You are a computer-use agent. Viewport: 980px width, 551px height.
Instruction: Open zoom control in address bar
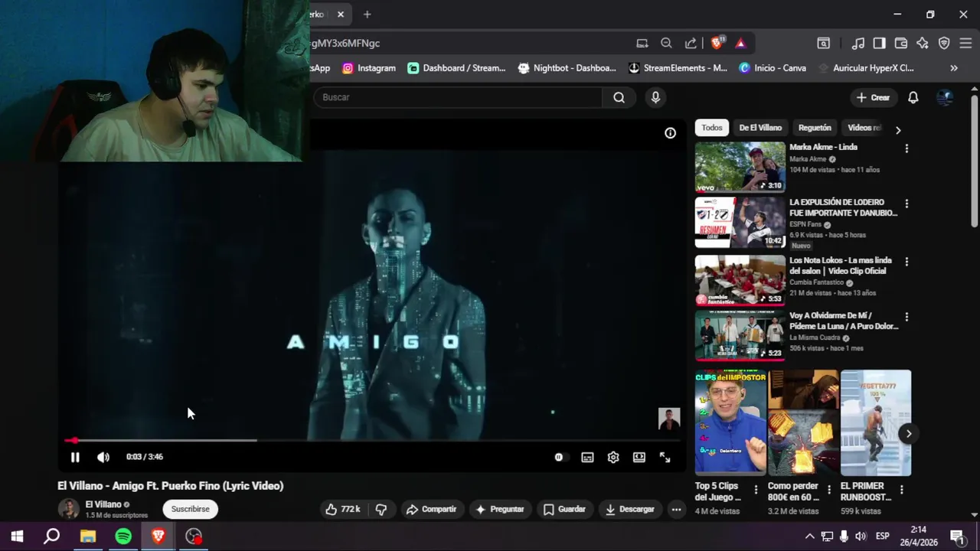tap(666, 43)
